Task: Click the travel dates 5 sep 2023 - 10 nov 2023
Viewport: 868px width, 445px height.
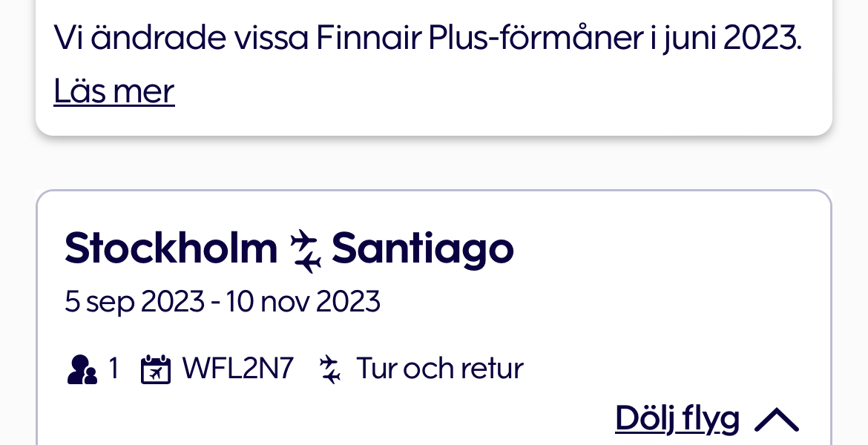Action: click(222, 302)
